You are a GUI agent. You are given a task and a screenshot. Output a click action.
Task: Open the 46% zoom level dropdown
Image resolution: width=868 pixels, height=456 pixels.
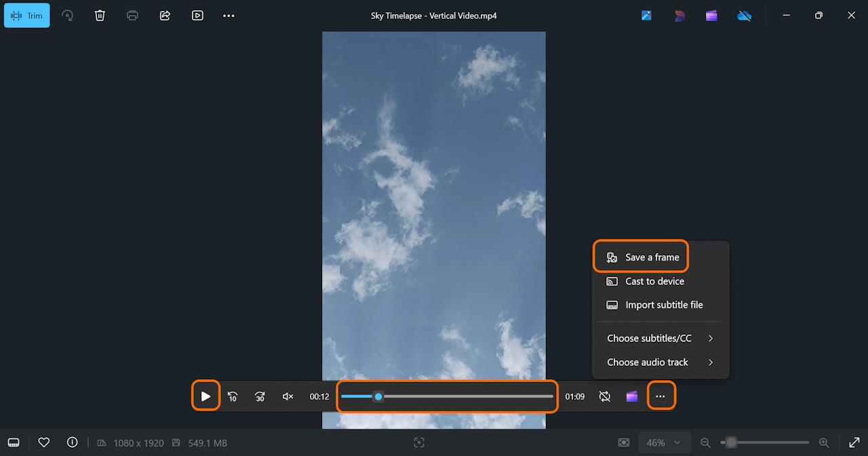[x=664, y=442]
